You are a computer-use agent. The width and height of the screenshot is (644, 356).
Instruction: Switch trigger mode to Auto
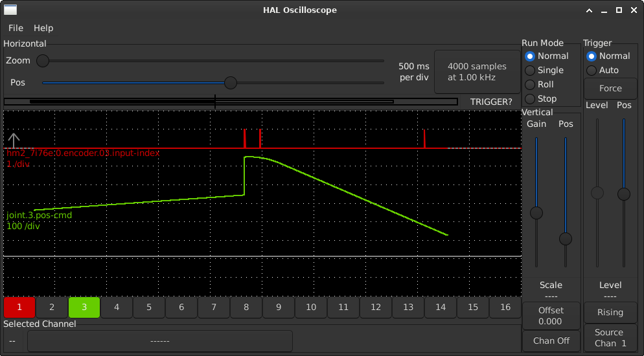coord(592,71)
